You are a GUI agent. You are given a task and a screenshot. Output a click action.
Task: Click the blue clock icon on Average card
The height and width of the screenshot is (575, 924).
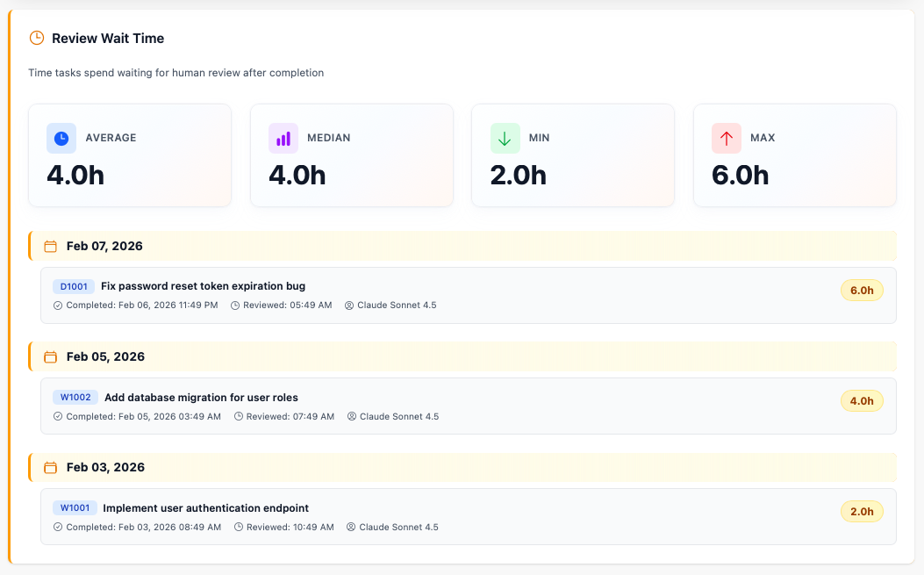pos(61,138)
